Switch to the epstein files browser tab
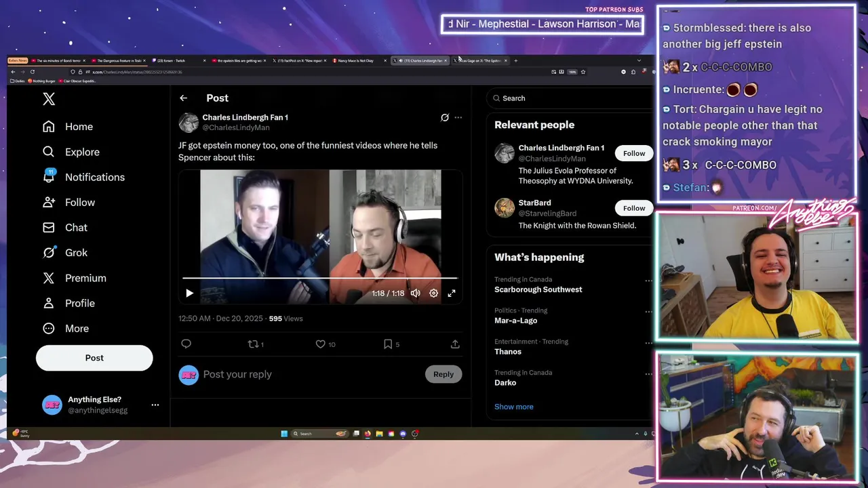 (237, 60)
